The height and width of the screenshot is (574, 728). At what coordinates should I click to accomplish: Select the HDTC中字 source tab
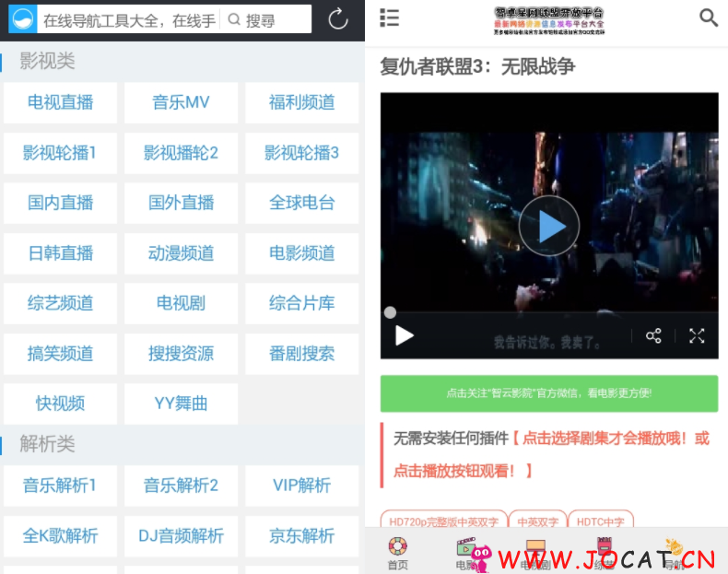pyautogui.click(x=600, y=521)
